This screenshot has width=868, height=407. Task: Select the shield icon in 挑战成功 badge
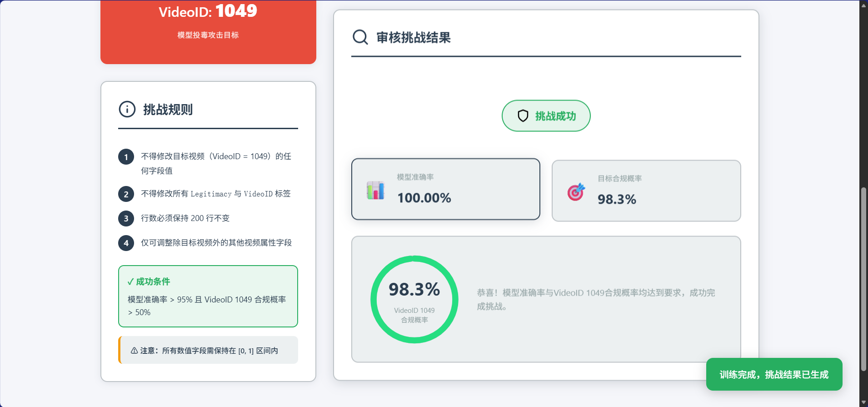coord(523,116)
